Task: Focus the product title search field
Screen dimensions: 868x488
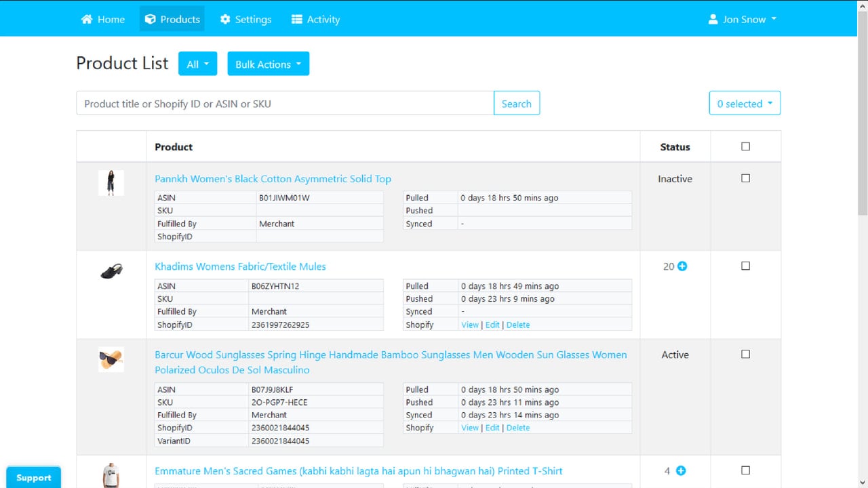Action: point(285,104)
